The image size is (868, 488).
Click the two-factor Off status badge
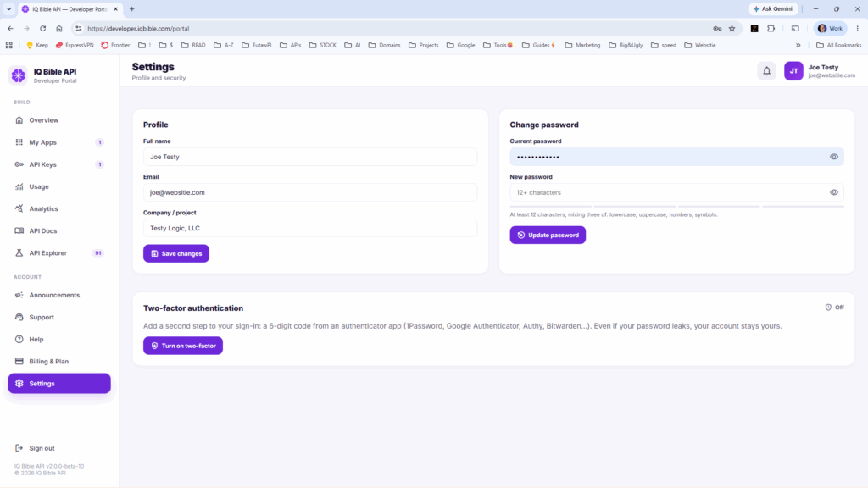click(x=834, y=307)
